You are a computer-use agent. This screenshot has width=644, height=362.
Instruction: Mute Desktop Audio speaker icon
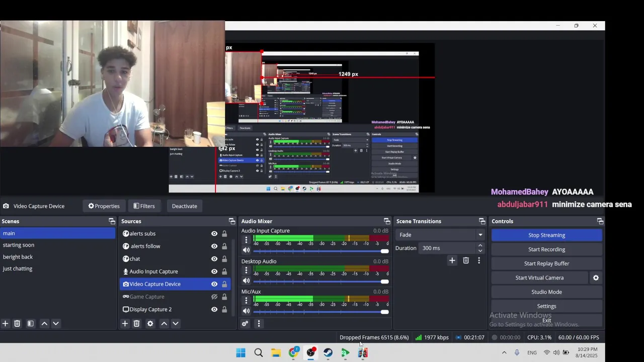click(x=246, y=281)
